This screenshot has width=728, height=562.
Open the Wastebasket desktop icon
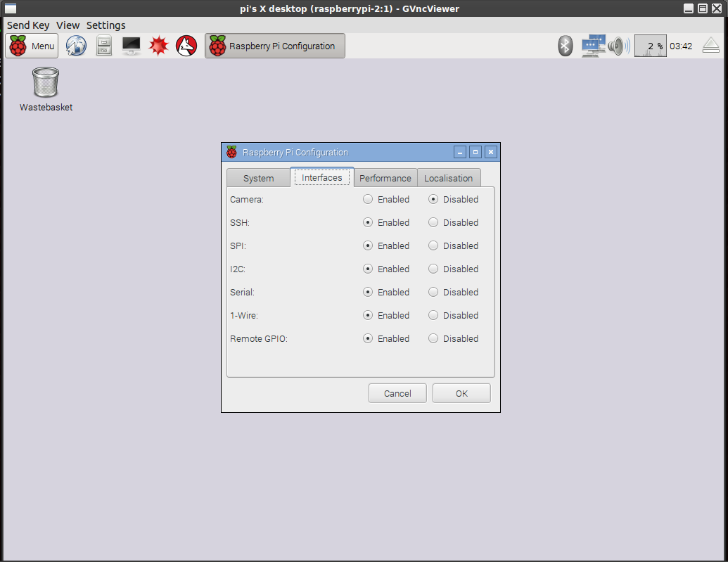click(46, 89)
